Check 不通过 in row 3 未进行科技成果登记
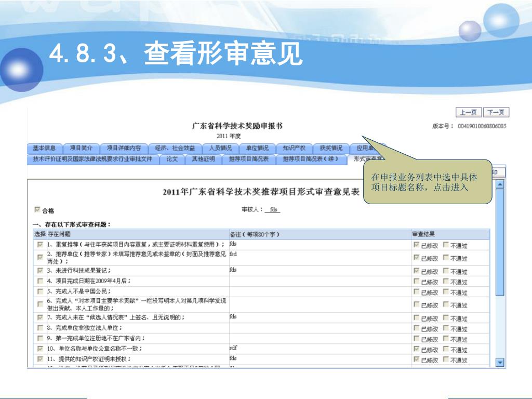 [x=446, y=271]
